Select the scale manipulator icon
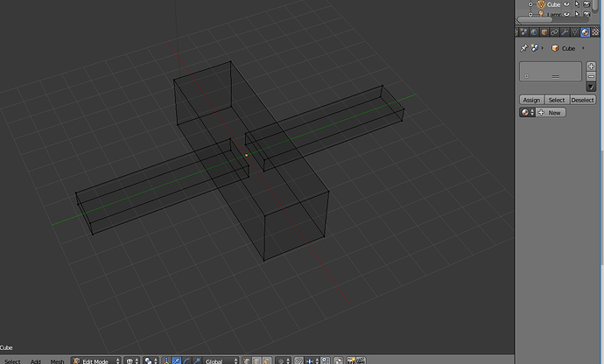Image resolution: width=604 pixels, height=364 pixels. (x=196, y=360)
